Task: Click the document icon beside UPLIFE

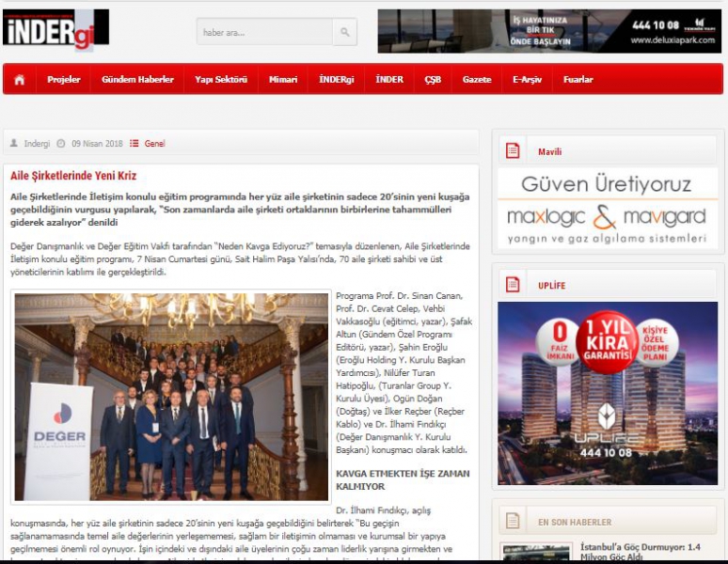Action: point(513,284)
